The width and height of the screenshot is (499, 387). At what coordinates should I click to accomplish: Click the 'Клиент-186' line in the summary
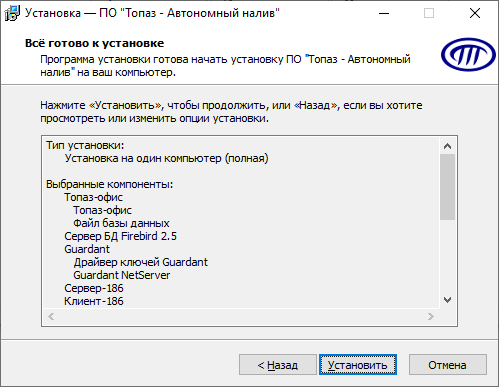coord(94,301)
